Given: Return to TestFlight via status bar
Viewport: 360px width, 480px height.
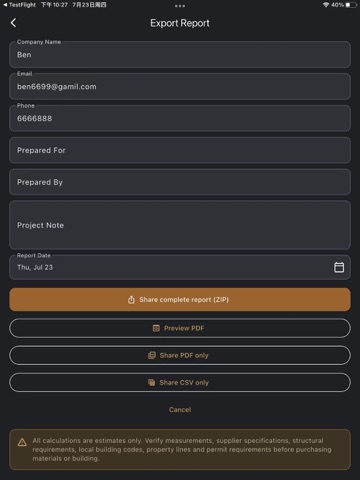Looking at the screenshot, I should pos(19,5).
